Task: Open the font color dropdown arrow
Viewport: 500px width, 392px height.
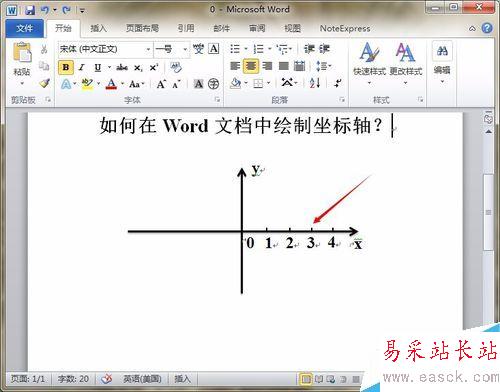Action: 123,84
